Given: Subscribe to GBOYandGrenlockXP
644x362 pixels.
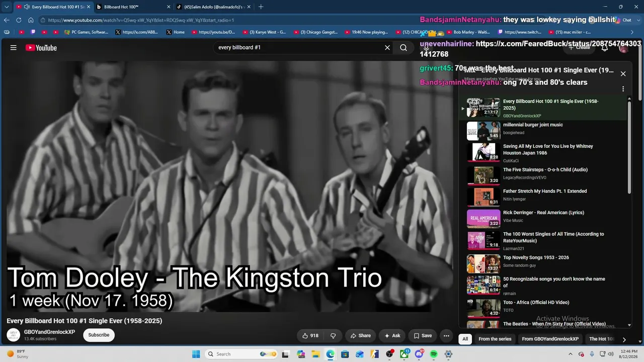Looking at the screenshot, I should coord(99,335).
